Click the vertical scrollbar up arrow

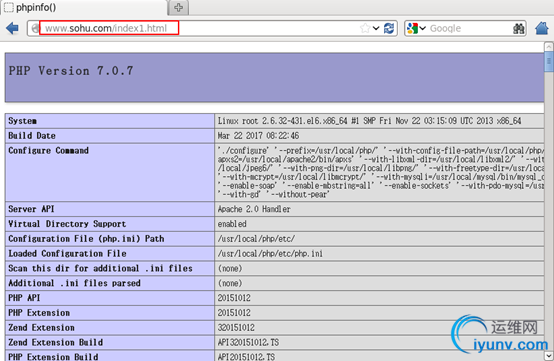[549, 47]
